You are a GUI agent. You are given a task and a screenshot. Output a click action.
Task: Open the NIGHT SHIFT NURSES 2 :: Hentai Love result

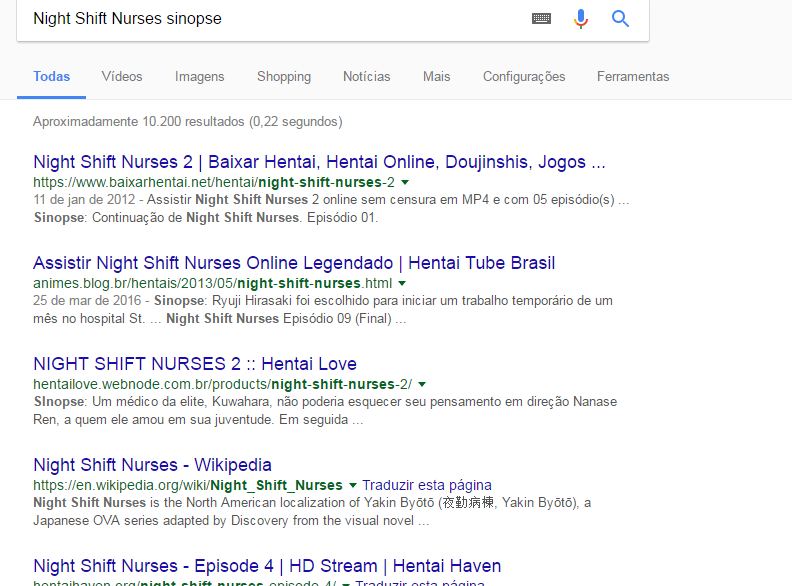tap(195, 364)
